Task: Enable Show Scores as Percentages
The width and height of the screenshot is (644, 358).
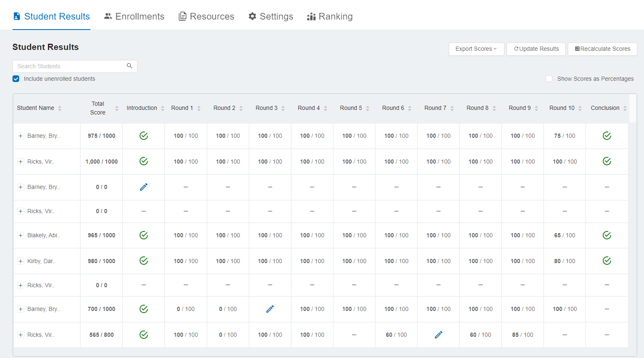Action: pyautogui.click(x=549, y=79)
